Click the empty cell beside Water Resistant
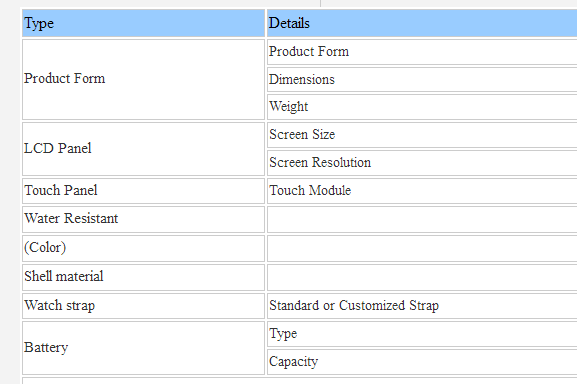This screenshot has width=577, height=384. [422, 219]
